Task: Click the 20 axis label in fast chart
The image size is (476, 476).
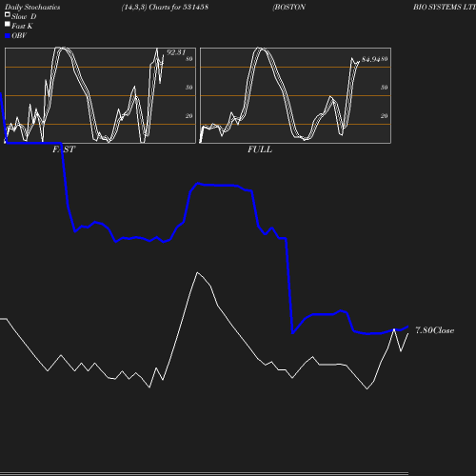Action: (x=189, y=116)
